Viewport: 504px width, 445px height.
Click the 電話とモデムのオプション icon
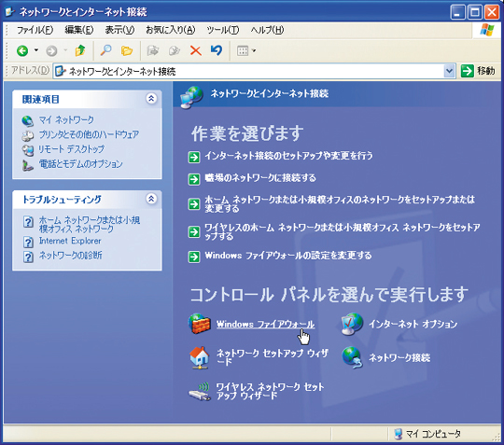pos(28,165)
